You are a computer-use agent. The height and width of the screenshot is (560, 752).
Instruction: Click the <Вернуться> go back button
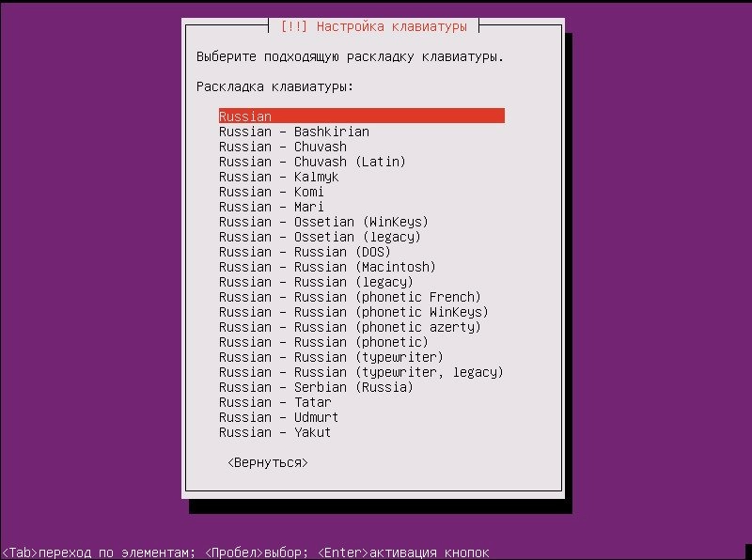click(267, 463)
